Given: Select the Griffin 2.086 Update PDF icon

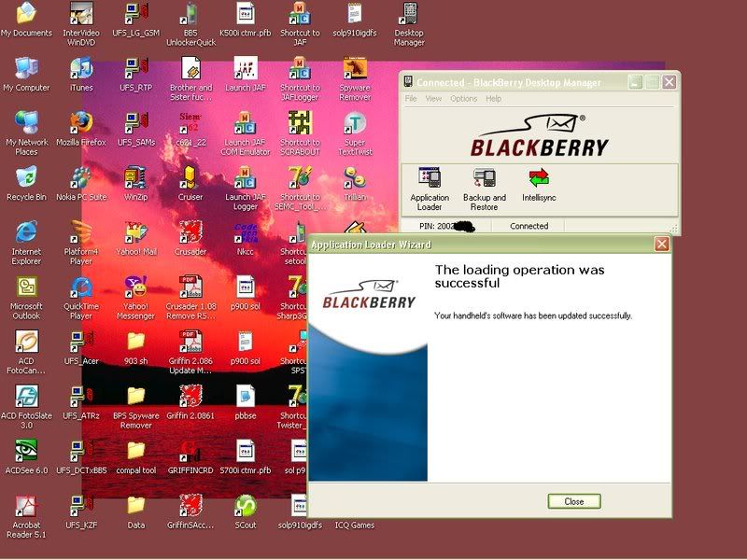Looking at the screenshot, I should (x=190, y=353).
